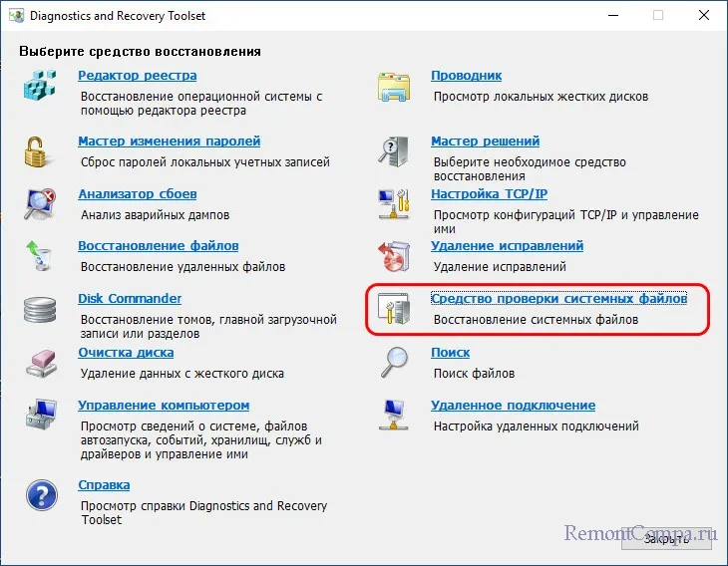This screenshot has height=566, width=728.
Task: Open Удаление исправлений link
Action: click(507, 246)
